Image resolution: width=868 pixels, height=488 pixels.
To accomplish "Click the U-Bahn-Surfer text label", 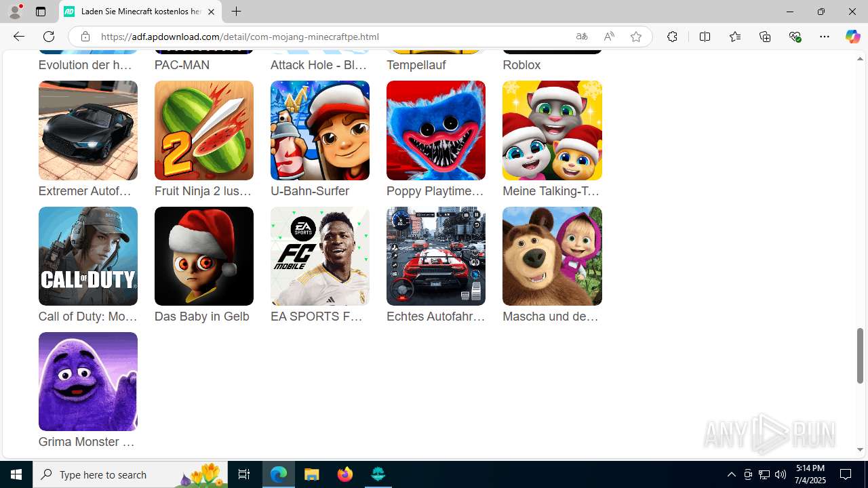I will click(310, 191).
